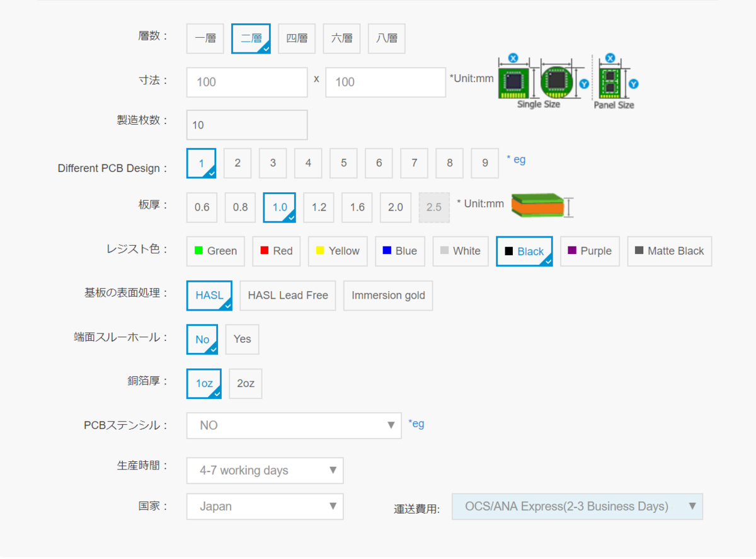Viewport: 756px width, 559px height.
Task: Choose the 四層 layer count
Action: click(x=297, y=38)
